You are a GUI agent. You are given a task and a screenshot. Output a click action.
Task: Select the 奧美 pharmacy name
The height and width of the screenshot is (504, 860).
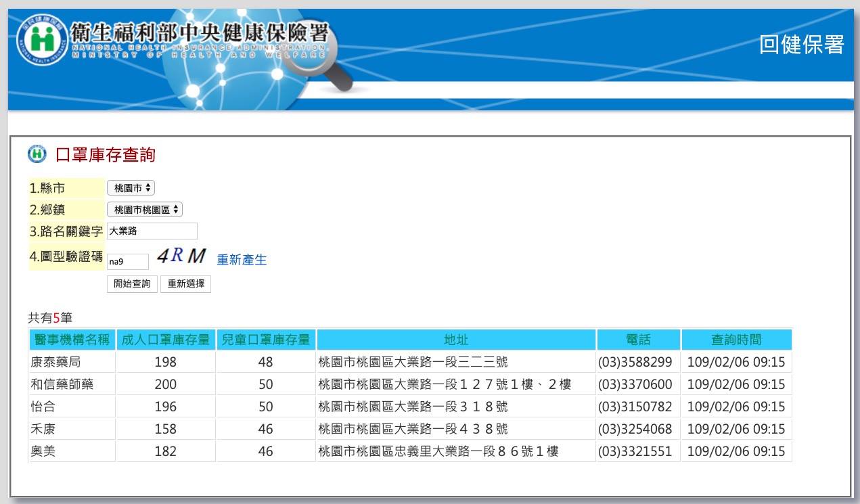pyautogui.click(x=42, y=451)
